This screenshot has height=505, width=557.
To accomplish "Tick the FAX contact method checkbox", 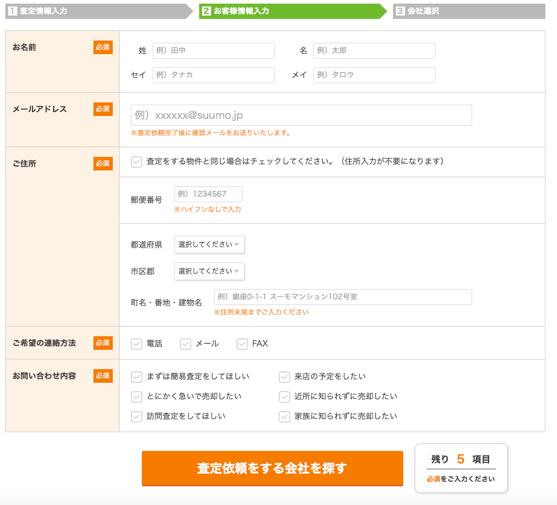I will click(242, 344).
